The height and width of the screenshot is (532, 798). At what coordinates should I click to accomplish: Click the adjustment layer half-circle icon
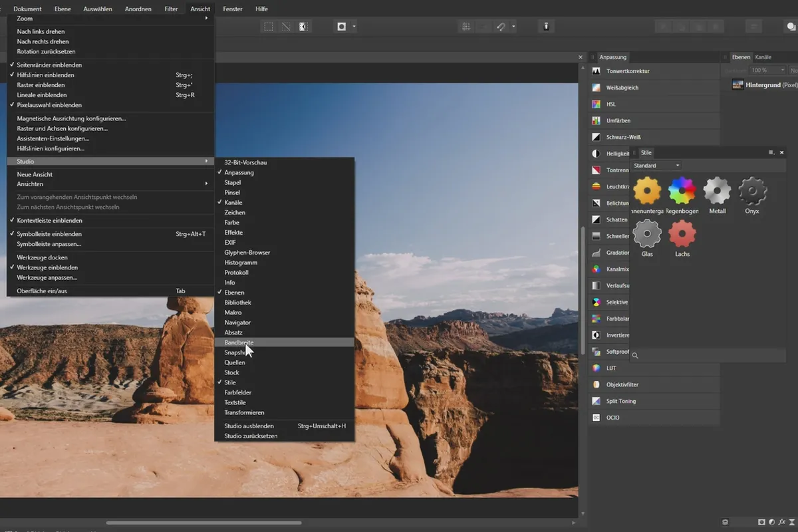(x=771, y=522)
